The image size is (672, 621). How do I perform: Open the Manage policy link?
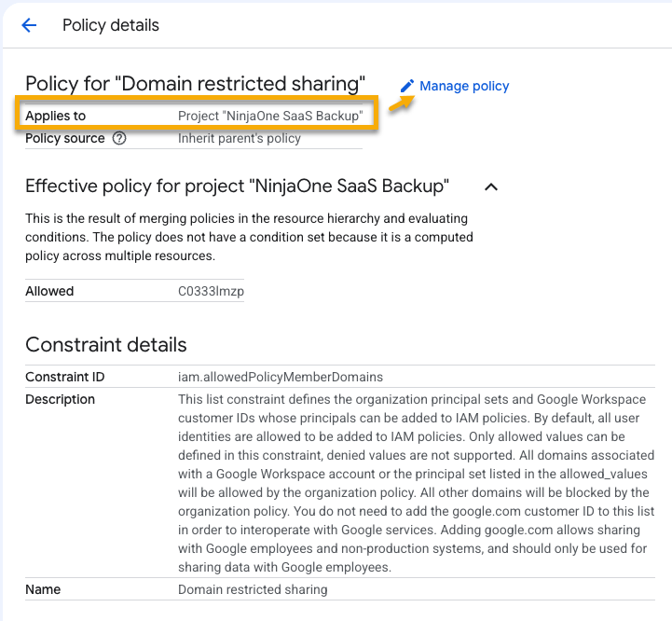tap(464, 86)
